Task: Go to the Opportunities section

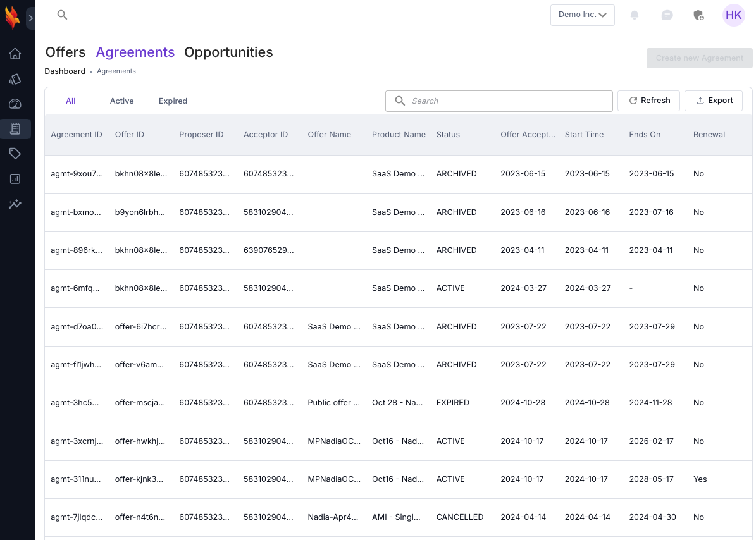Action: pyautogui.click(x=228, y=52)
